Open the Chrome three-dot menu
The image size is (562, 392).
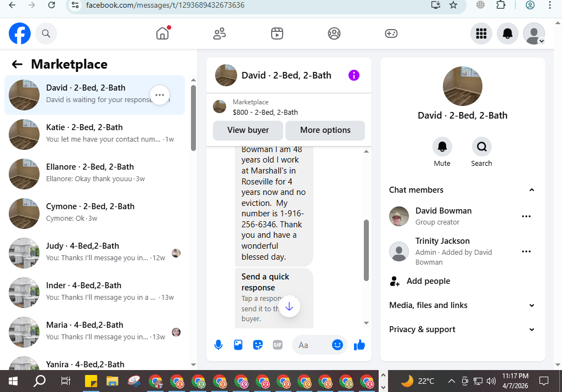tap(550, 5)
